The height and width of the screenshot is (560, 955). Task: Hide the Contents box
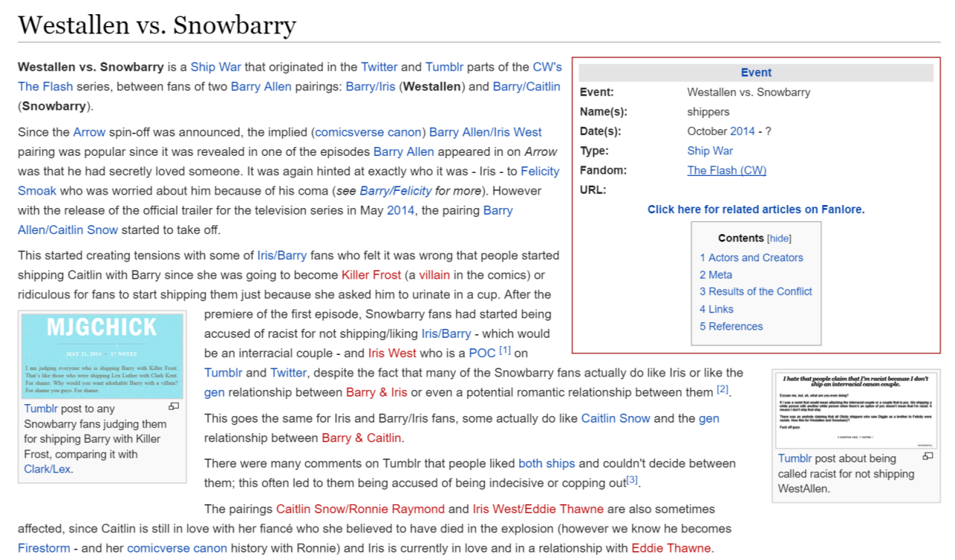(x=780, y=239)
